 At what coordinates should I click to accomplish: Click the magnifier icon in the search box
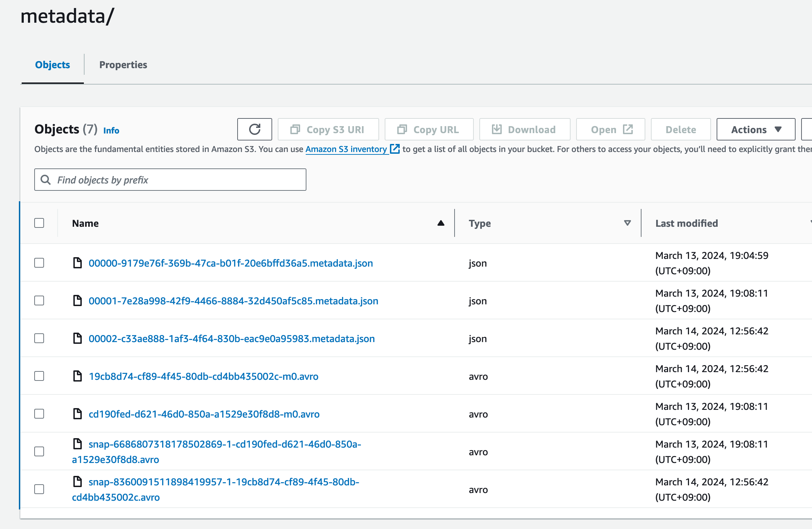46,179
